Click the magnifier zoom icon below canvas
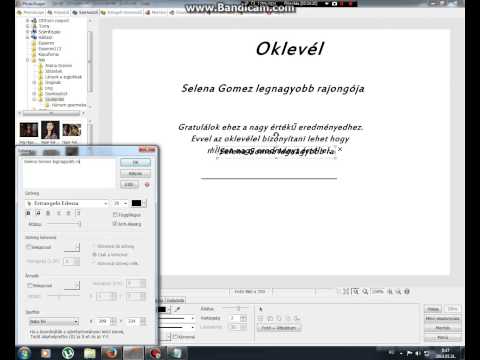Viewport: 480px width, 360px height. [365, 292]
